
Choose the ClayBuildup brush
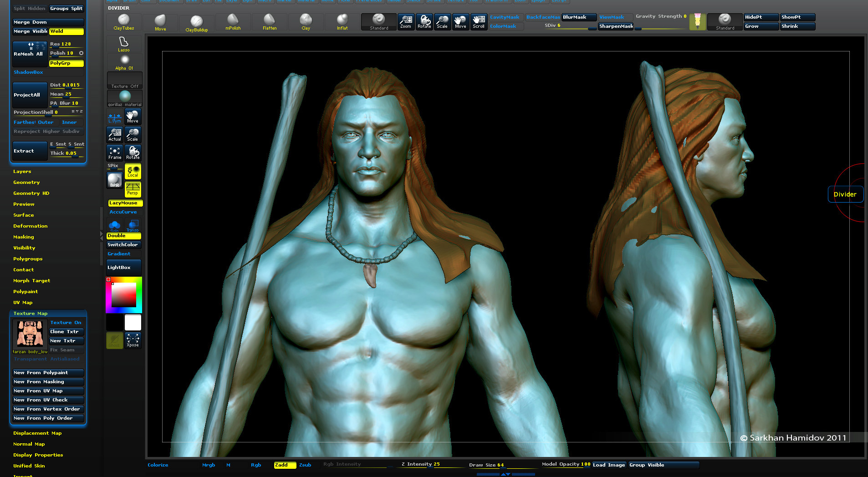pos(197,23)
